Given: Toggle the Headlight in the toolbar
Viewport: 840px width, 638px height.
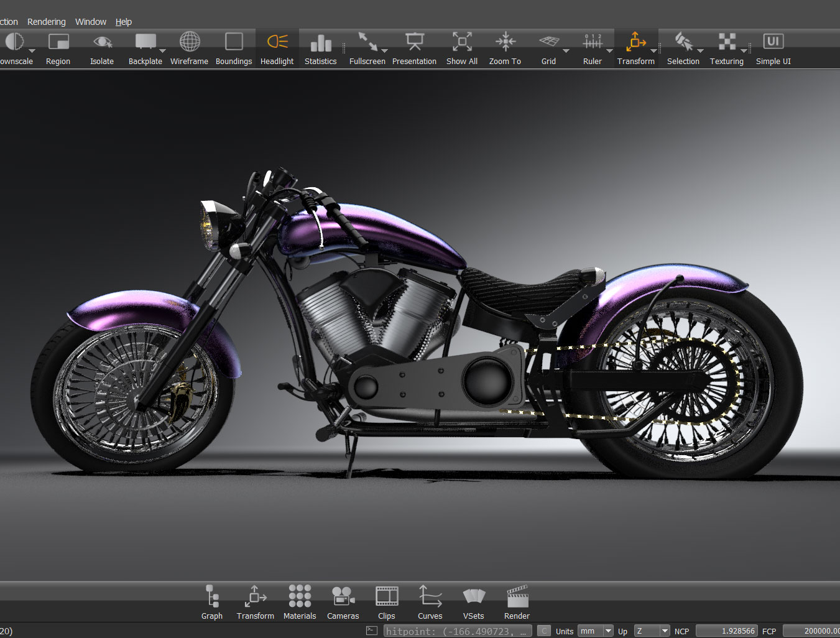Looking at the screenshot, I should point(277,42).
